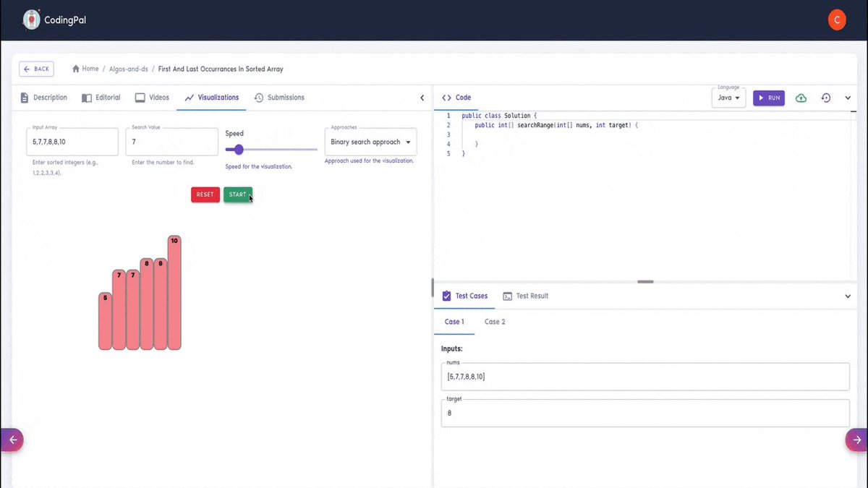Open the Language Java dropdown
Screen dimensions: 868x488
(x=728, y=98)
